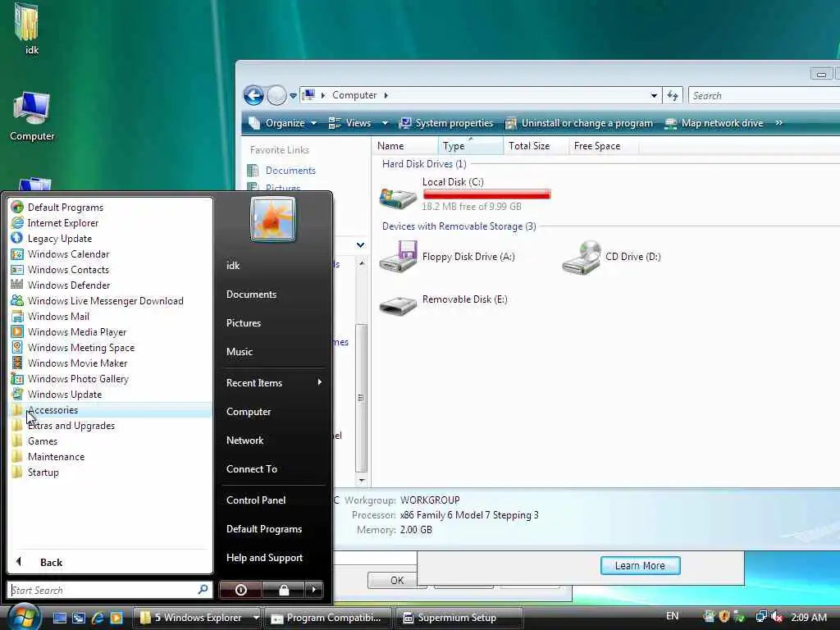
Task: Open Documents from the start menu right pane
Action: click(251, 294)
